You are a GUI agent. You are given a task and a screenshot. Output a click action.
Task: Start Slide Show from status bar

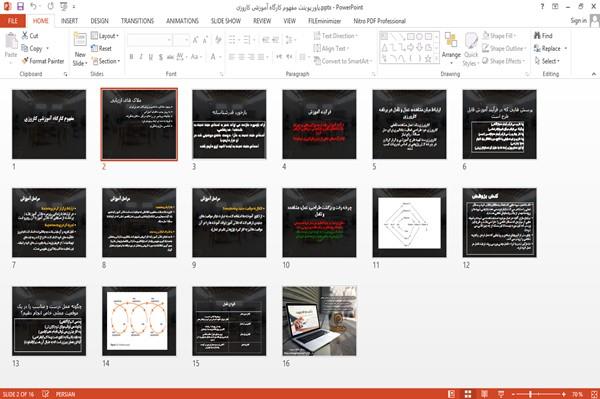501,394
